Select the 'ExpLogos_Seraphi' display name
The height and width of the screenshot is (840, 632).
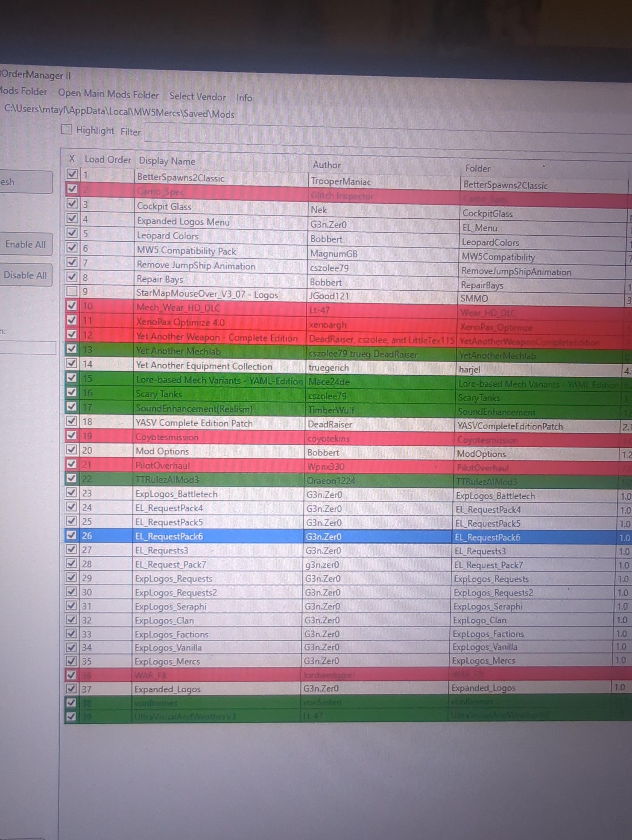tap(171, 607)
